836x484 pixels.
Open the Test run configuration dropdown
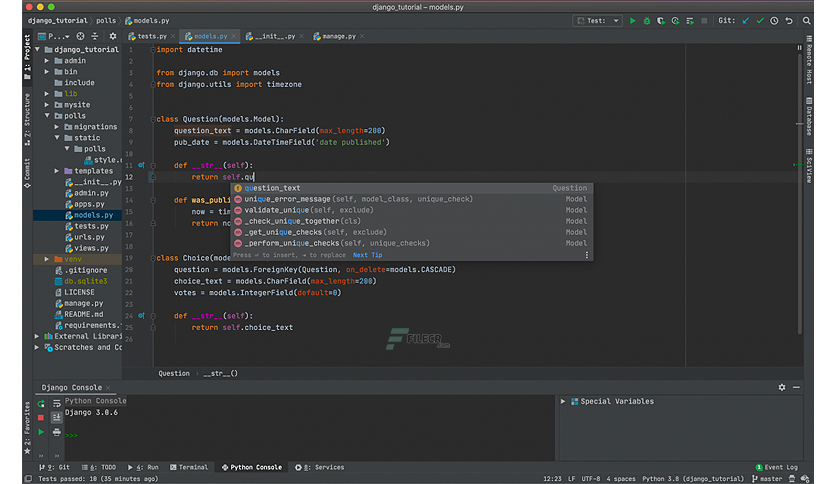click(x=598, y=21)
